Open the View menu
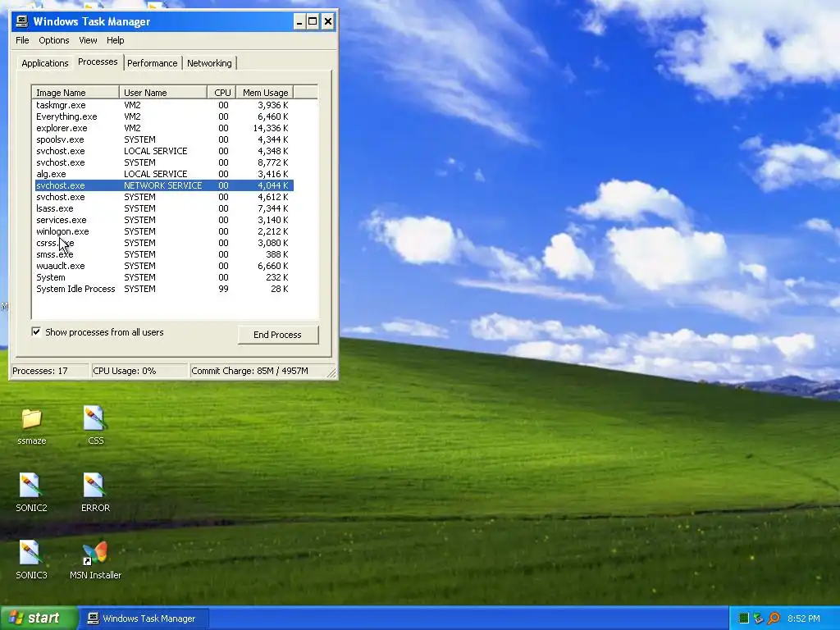 pos(88,40)
